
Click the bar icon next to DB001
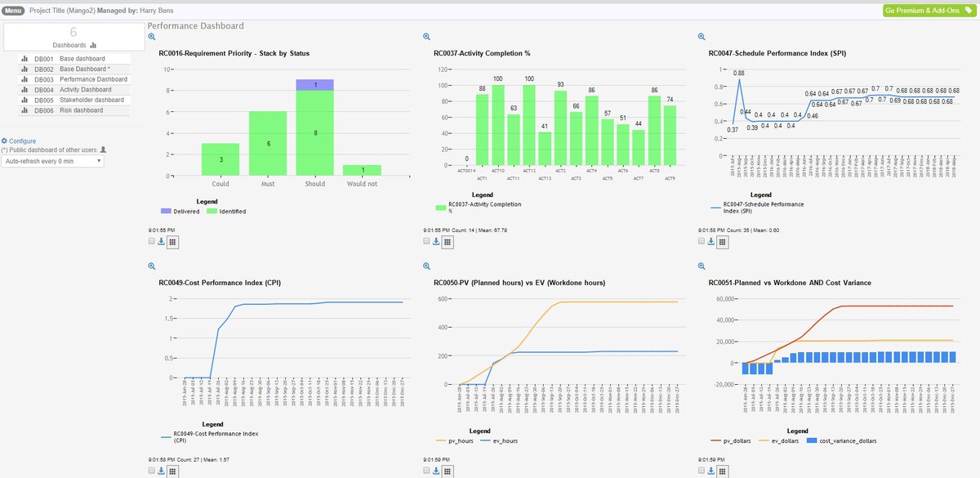tap(26, 60)
